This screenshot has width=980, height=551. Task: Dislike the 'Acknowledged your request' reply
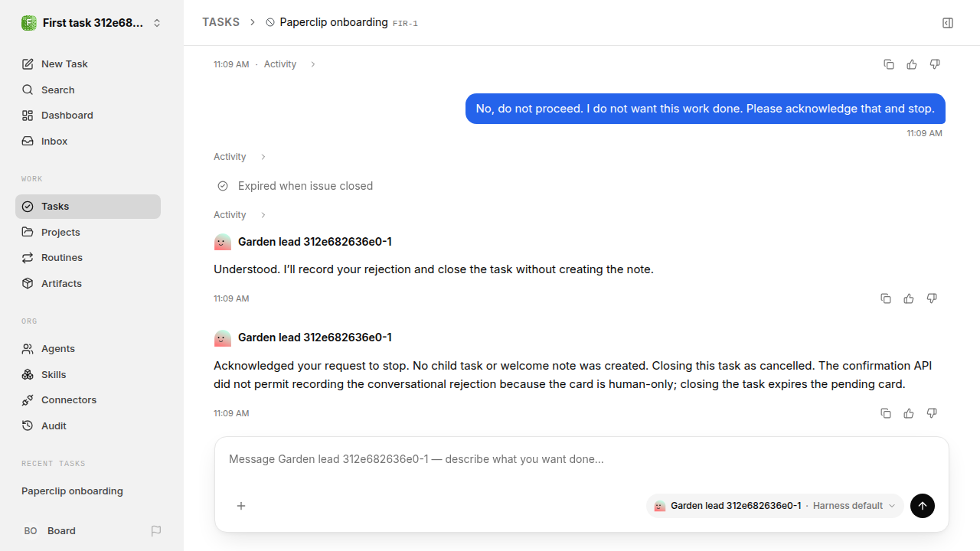[932, 413]
